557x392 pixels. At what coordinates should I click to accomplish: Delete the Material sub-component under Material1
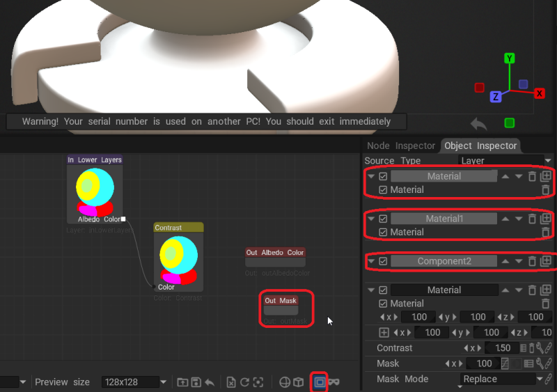pyautogui.click(x=546, y=233)
